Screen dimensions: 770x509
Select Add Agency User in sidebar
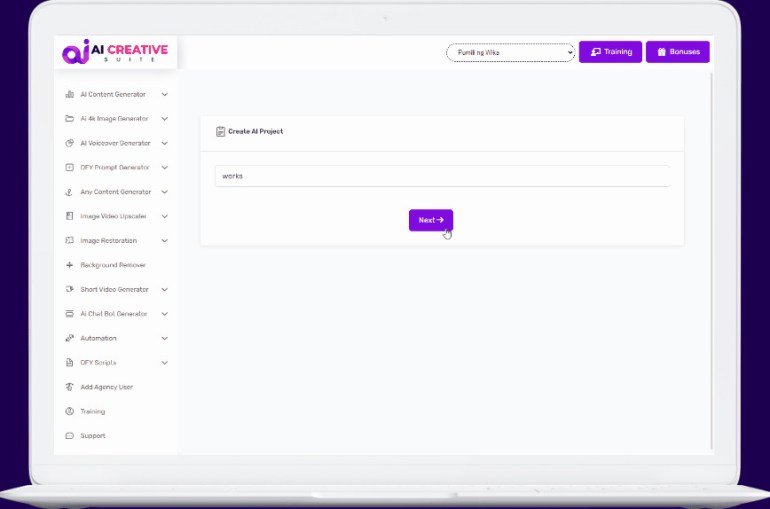pos(107,387)
